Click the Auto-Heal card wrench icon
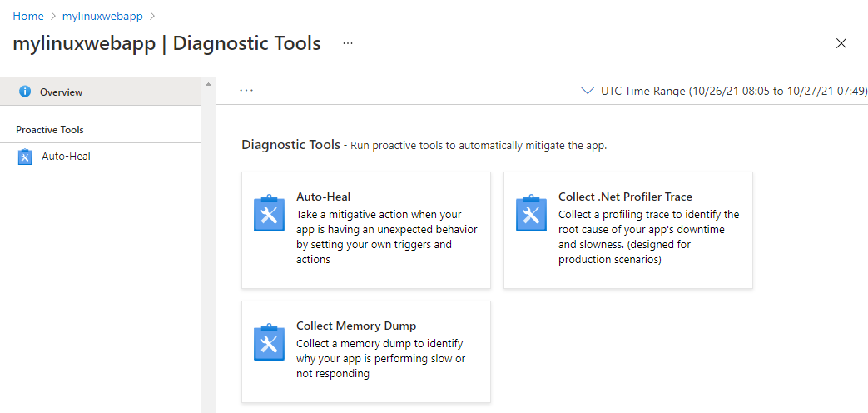Image resolution: width=868 pixels, height=413 pixels. (x=269, y=214)
